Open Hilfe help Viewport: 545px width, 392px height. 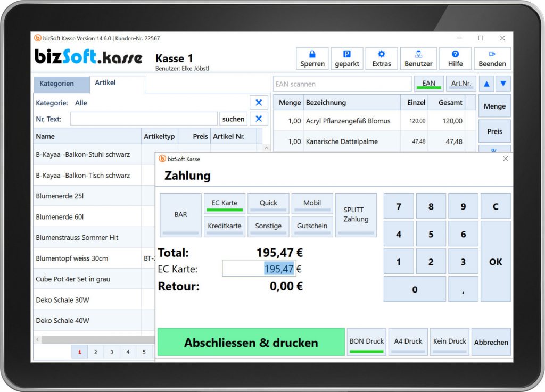click(455, 59)
